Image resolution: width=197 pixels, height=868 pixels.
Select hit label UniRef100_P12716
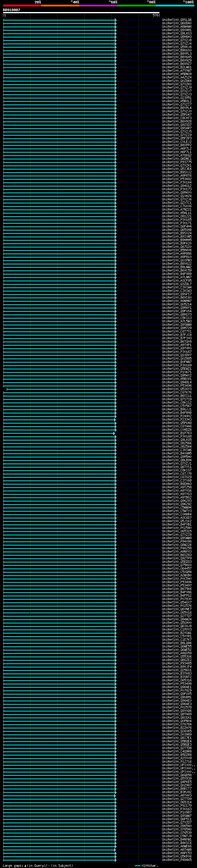click(x=177, y=761)
